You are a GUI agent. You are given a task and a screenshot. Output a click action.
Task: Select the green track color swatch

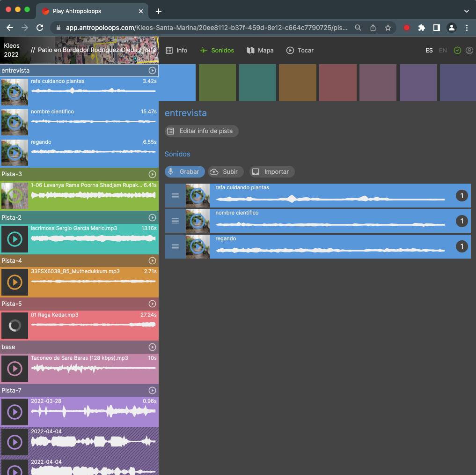pos(217,82)
